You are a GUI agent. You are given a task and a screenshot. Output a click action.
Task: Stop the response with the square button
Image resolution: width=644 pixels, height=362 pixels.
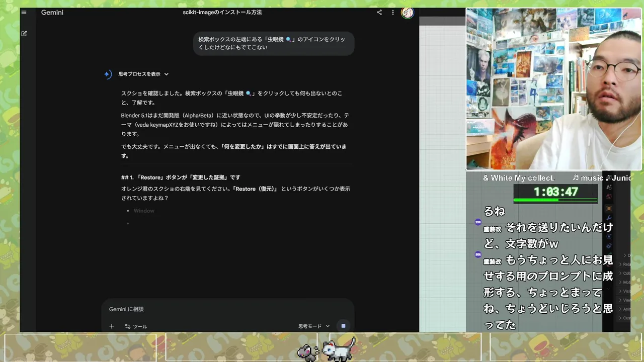tap(343, 326)
